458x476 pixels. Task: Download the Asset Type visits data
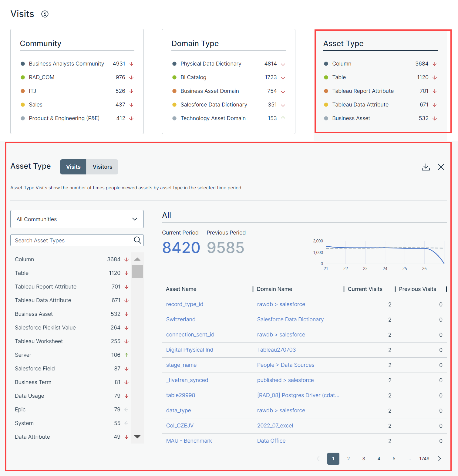click(x=426, y=167)
